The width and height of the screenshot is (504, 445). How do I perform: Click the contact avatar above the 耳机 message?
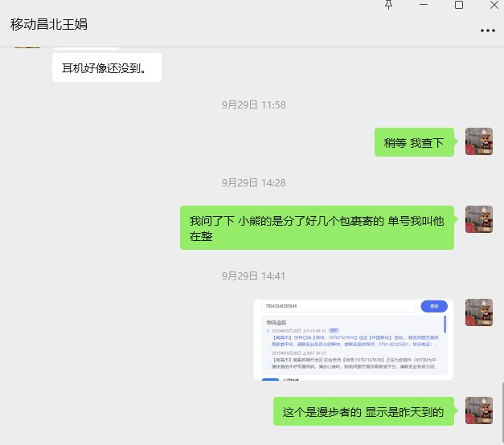pos(27,46)
